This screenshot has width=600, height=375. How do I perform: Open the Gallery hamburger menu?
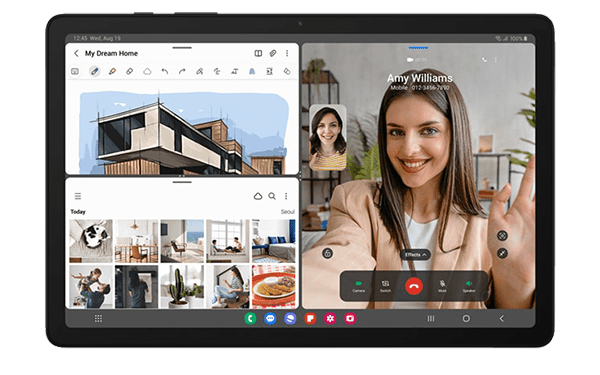point(78,196)
